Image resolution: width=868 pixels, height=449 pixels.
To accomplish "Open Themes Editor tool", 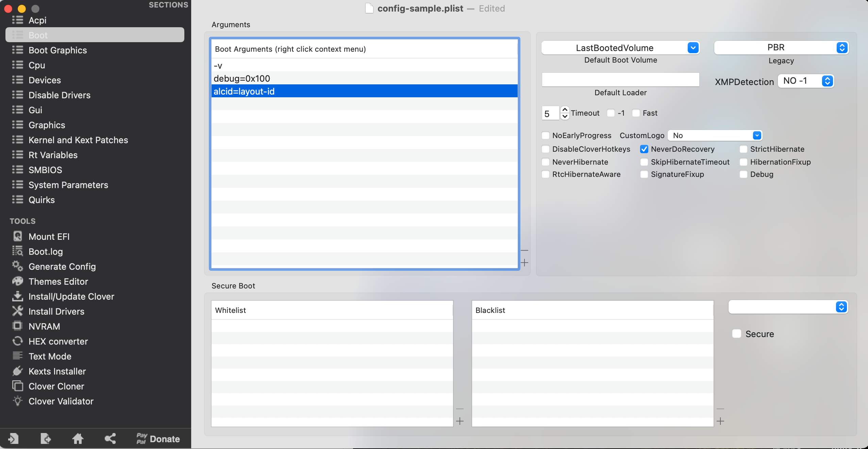I will [x=59, y=281].
